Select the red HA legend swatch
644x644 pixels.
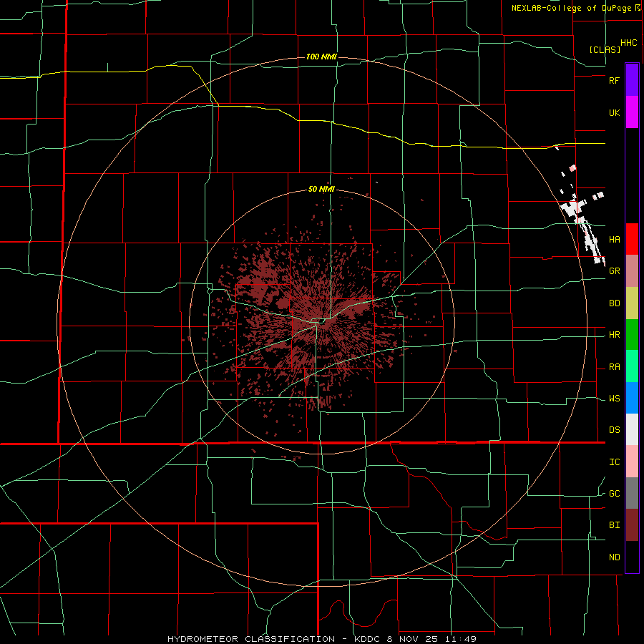pyautogui.click(x=632, y=239)
